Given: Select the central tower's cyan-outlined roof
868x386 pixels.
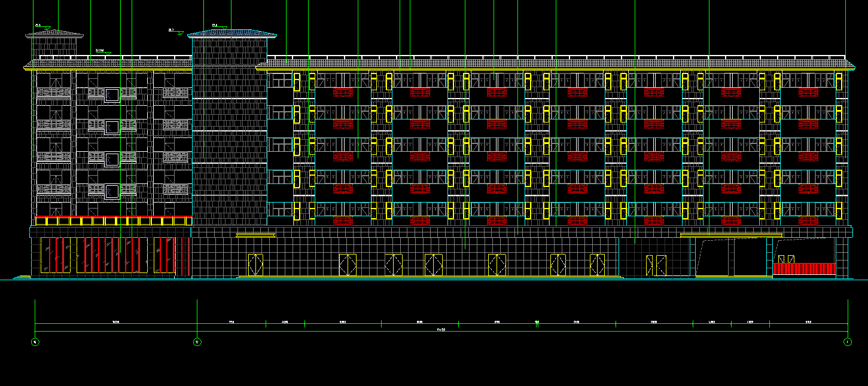Looking at the screenshot, I should [232, 33].
